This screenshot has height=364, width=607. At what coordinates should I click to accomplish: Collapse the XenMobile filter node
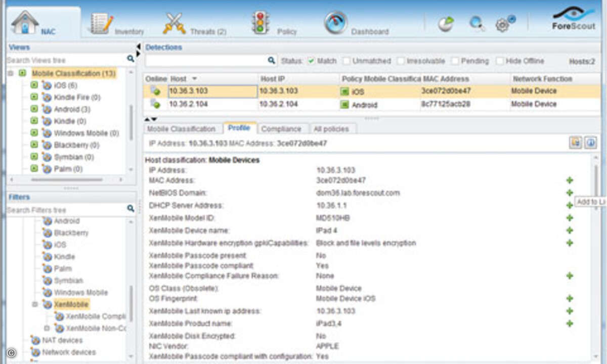tap(35, 304)
